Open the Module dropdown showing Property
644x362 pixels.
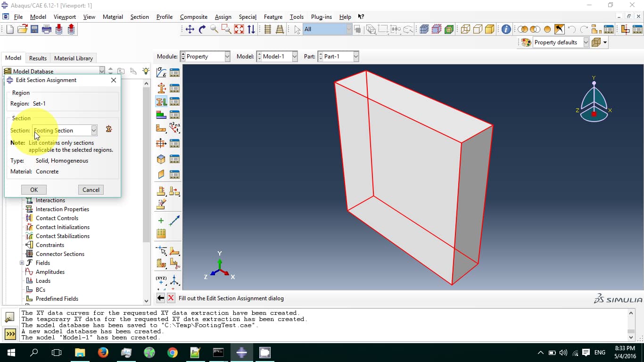pos(227,57)
